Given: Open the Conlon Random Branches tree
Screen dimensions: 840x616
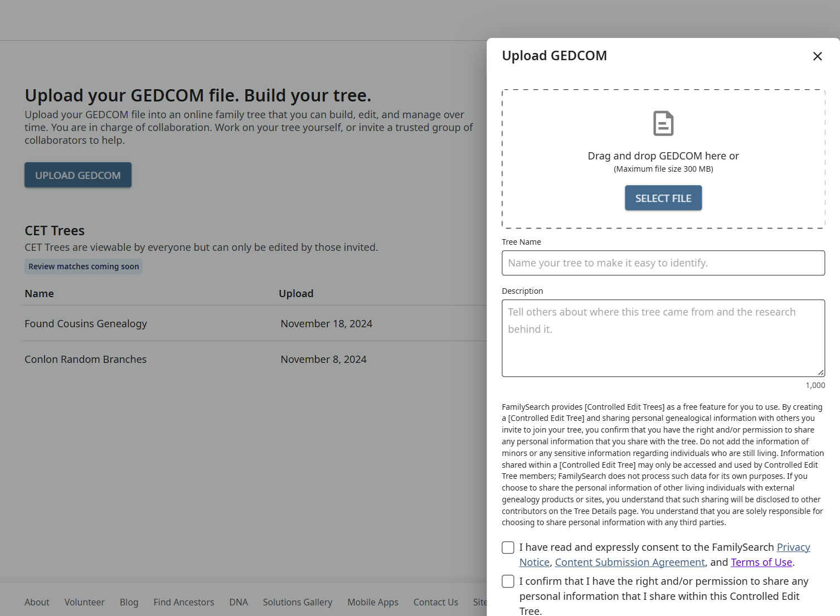Looking at the screenshot, I should coord(85,360).
